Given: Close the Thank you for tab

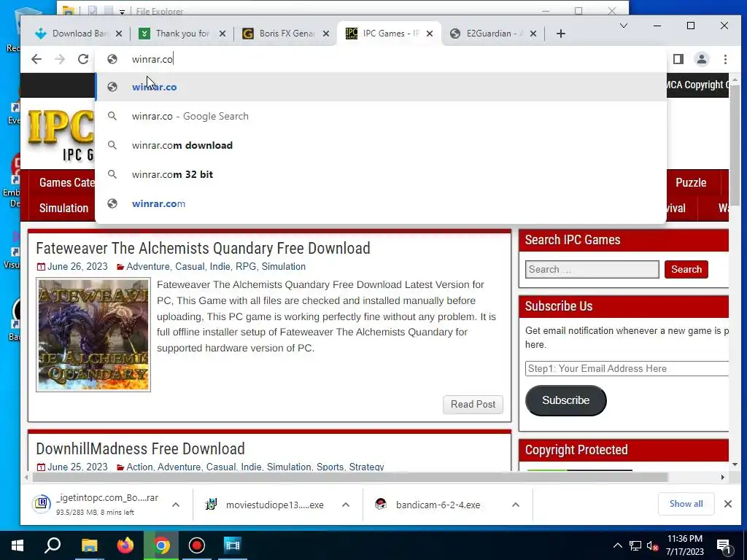Looking at the screenshot, I should pos(222,34).
